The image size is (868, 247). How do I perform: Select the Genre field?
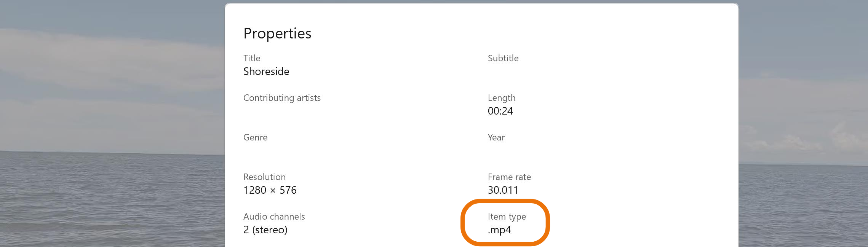[x=256, y=138]
